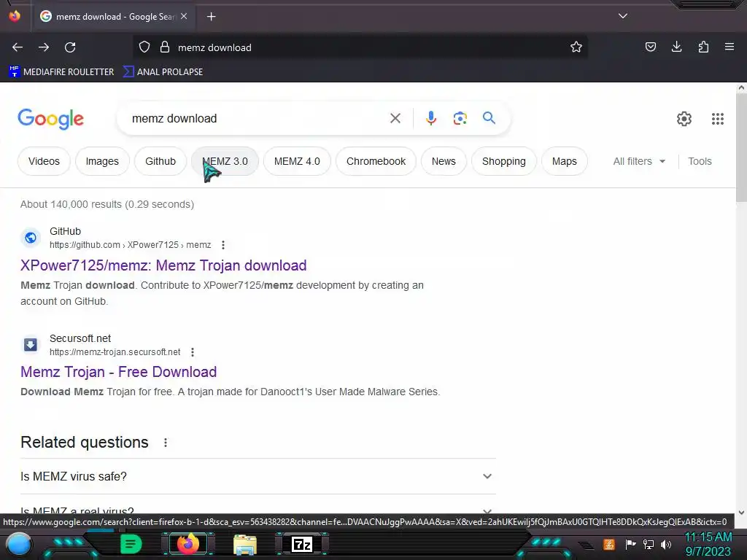Click the GitHub result favicon

pyautogui.click(x=31, y=237)
